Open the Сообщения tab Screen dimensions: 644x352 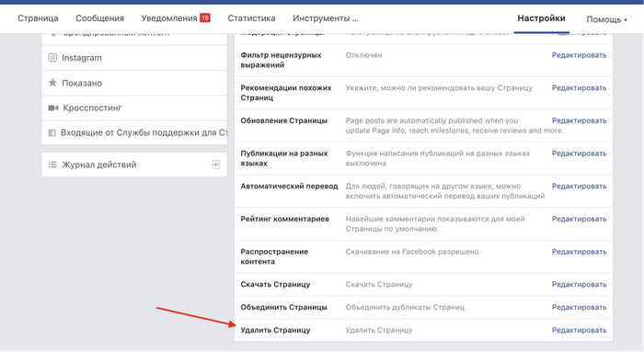click(x=99, y=18)
